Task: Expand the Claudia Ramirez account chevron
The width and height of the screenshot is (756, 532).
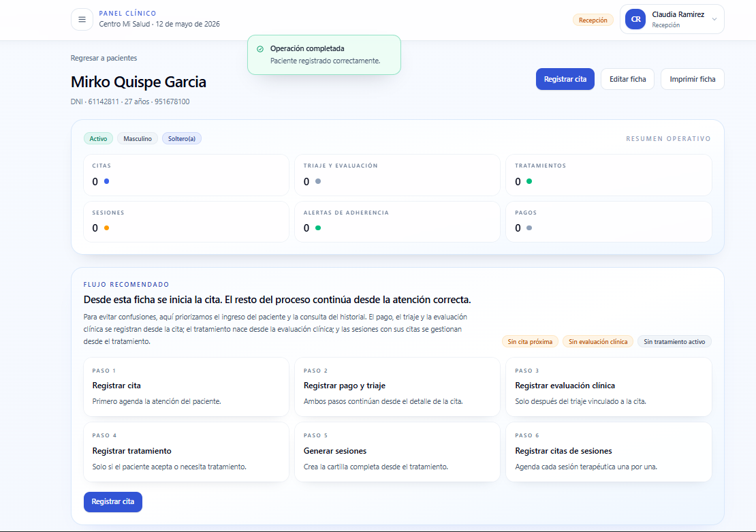Action: pos(714,19)
